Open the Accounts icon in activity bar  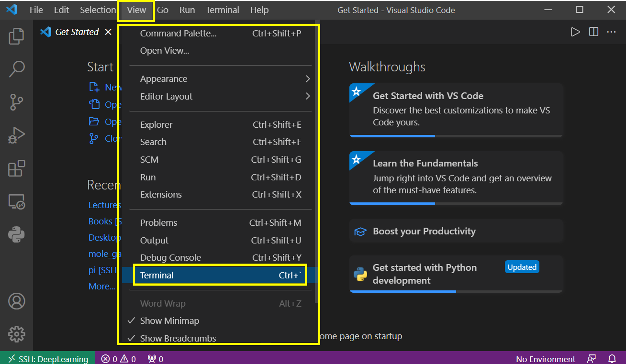16,301
